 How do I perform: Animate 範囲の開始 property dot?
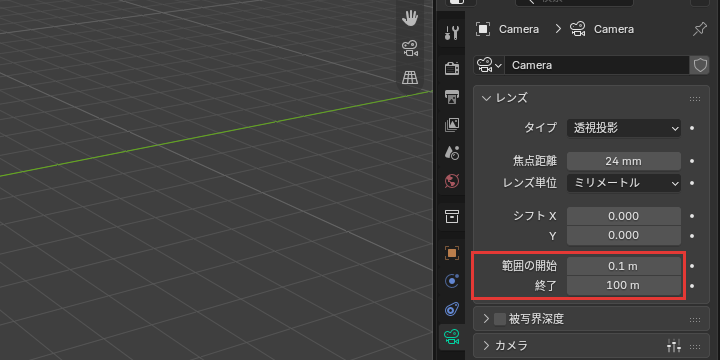[692, 266]
